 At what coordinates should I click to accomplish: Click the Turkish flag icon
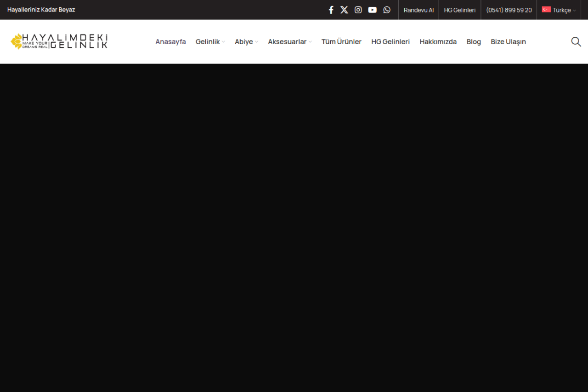[x=546, y=9]
